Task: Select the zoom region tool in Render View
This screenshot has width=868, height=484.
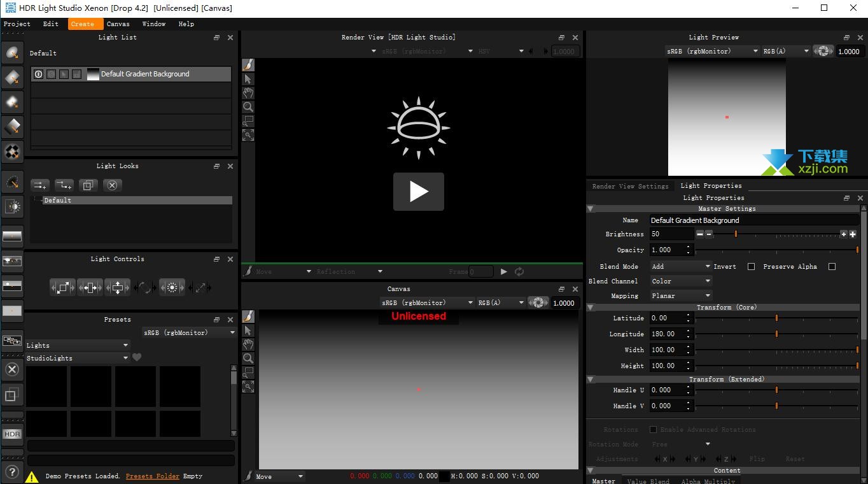Action: 248,121
